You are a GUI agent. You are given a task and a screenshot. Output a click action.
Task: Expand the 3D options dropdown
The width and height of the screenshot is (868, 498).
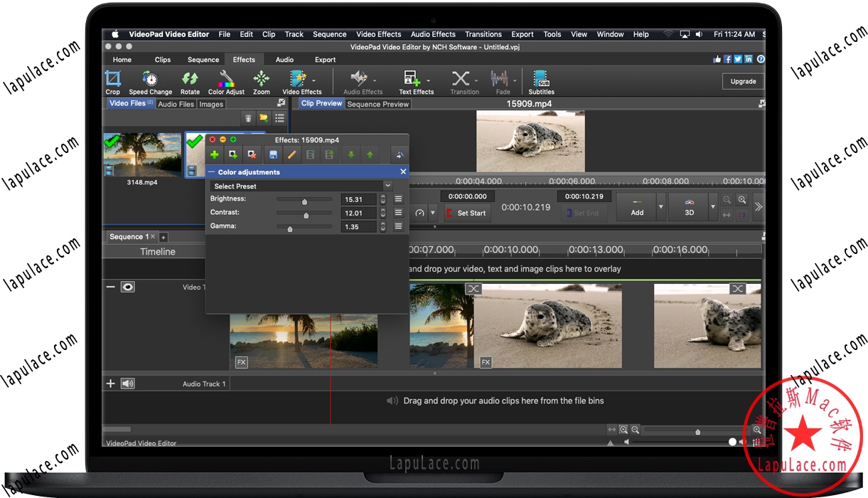(712, 207)
